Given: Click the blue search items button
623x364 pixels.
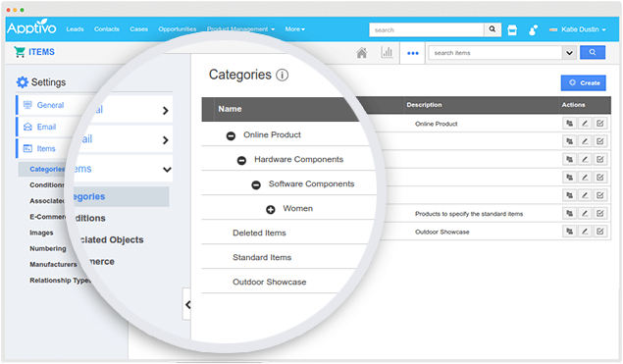Looking at the screenshot, I should pos(593,52).
